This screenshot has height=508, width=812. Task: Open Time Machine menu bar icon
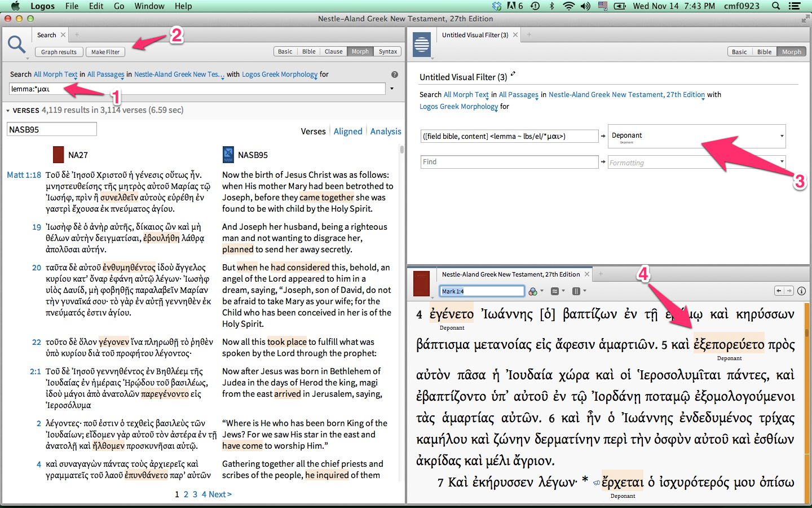pos(535,6)
